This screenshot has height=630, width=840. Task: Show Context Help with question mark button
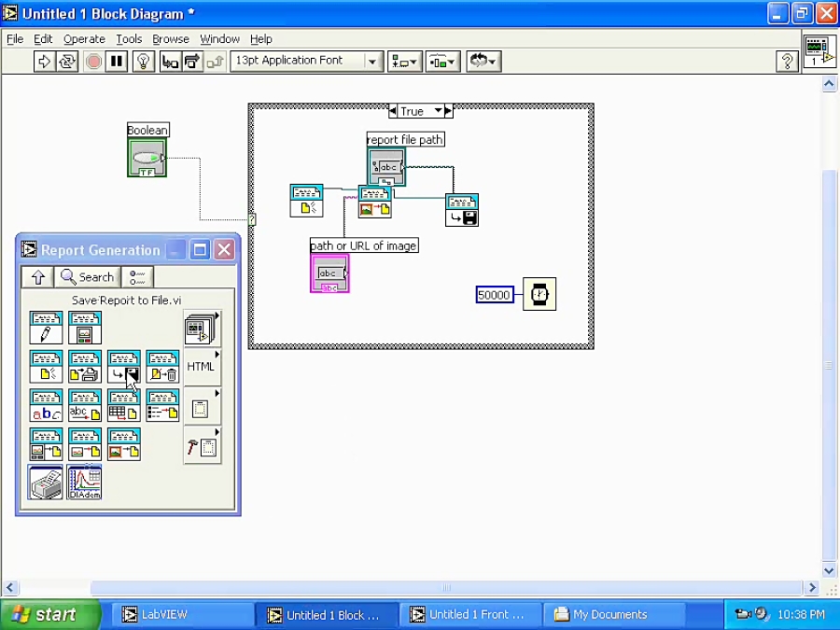(787, 62)
